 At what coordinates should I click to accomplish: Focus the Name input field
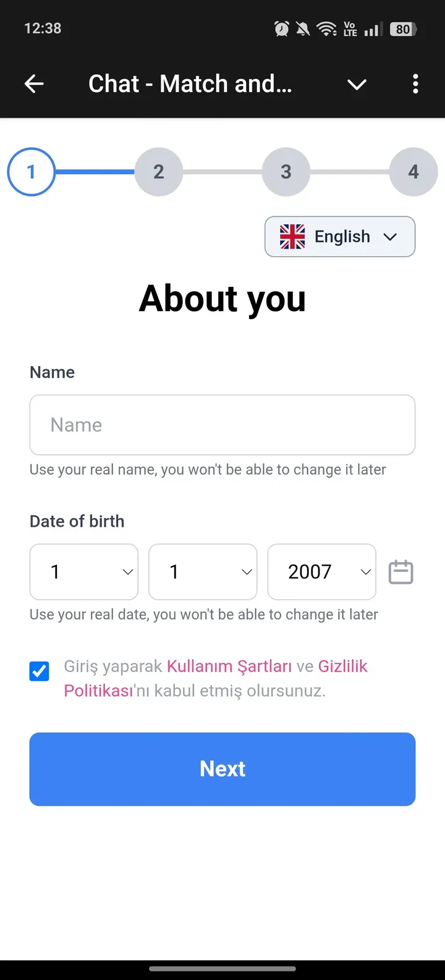(x=222, y=425)
